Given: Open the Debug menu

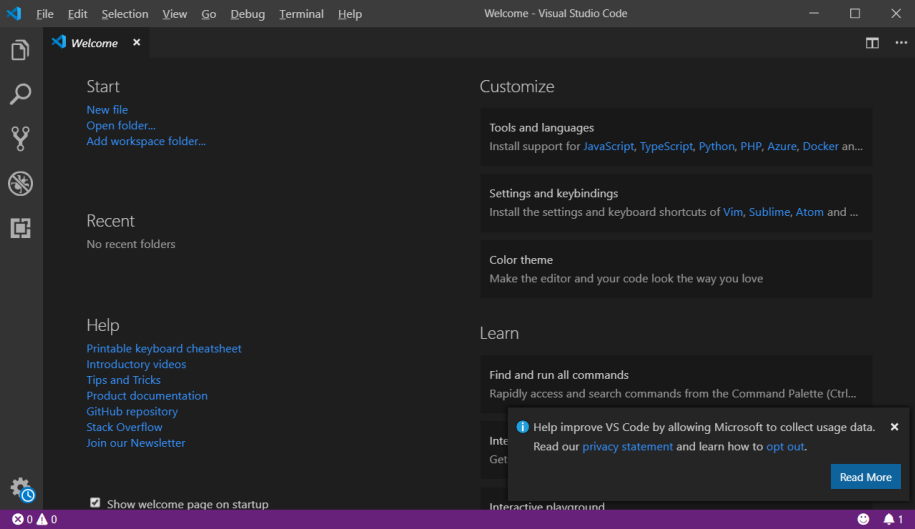Looking at the screenshot, I should [247, 14].
